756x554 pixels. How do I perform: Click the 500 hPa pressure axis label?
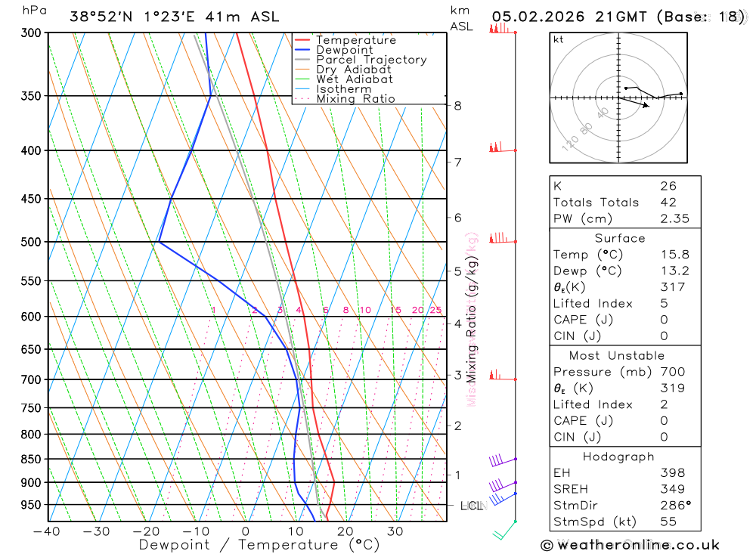pyautogui.click(x=31, y=242)
